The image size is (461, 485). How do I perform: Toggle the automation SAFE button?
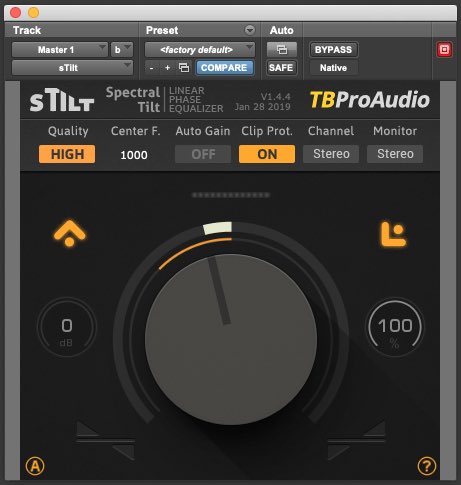click(x=281, y=68)
